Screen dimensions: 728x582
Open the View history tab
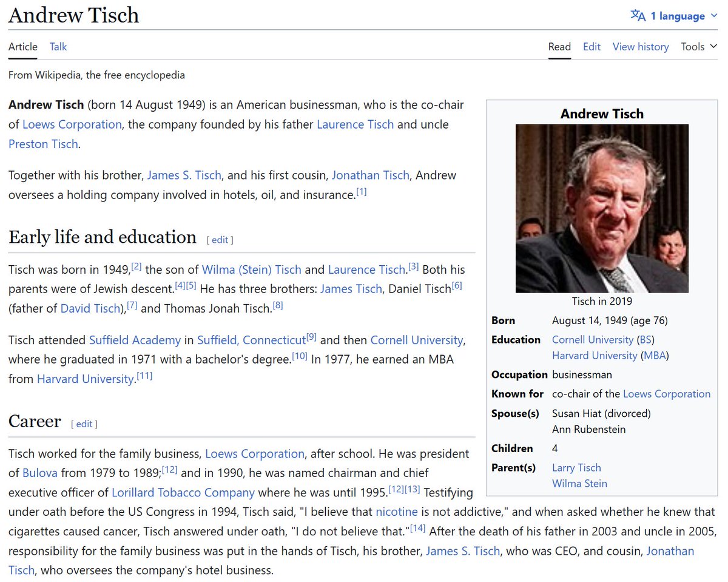click(x=640, y=47)
